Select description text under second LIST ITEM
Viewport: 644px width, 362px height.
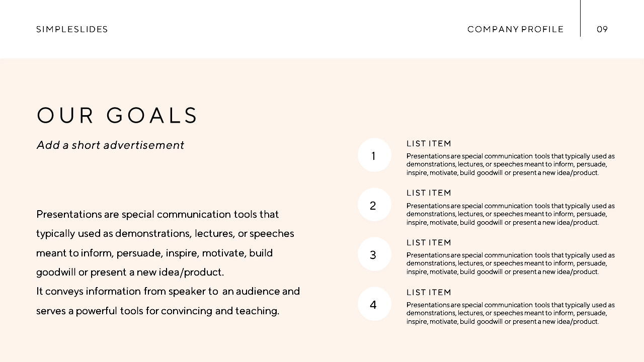pos(511,214)
